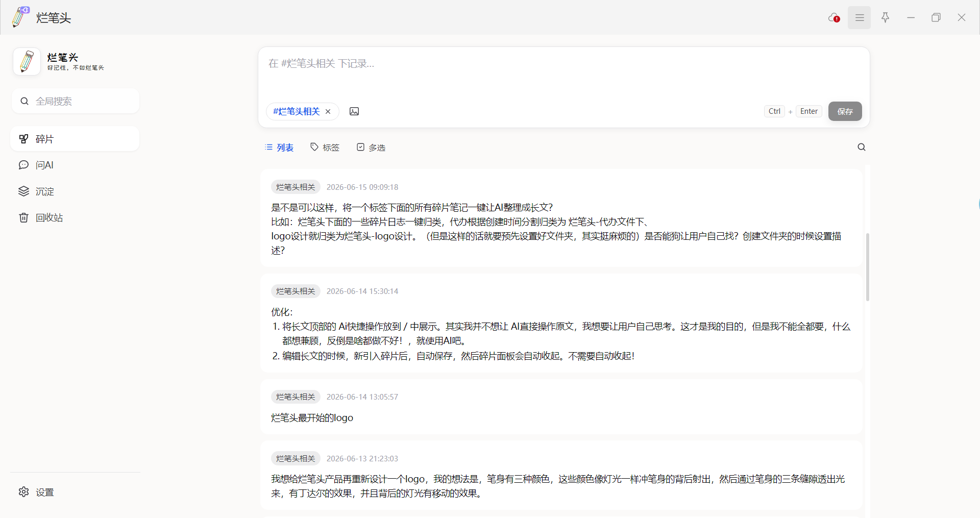Open 回收站 trash bin

tap(75, 217)
